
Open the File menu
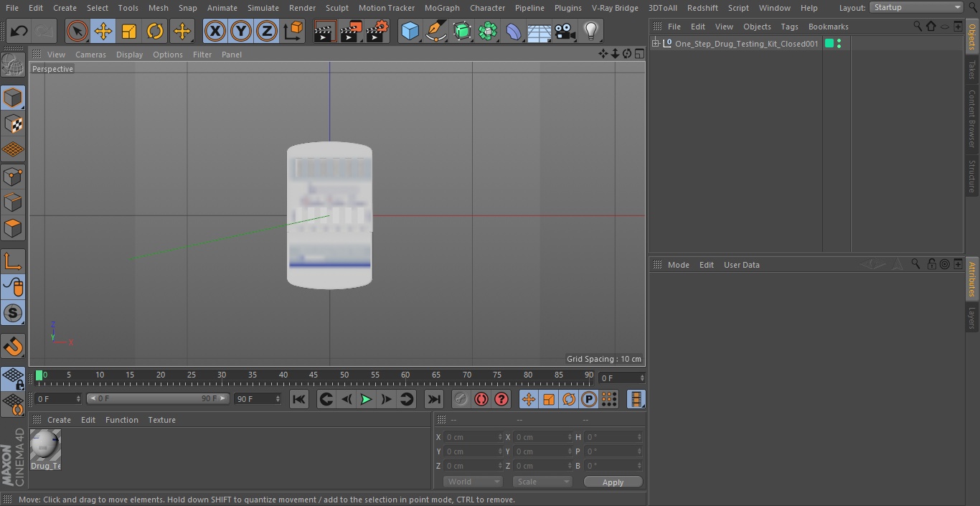click(12, 7)
